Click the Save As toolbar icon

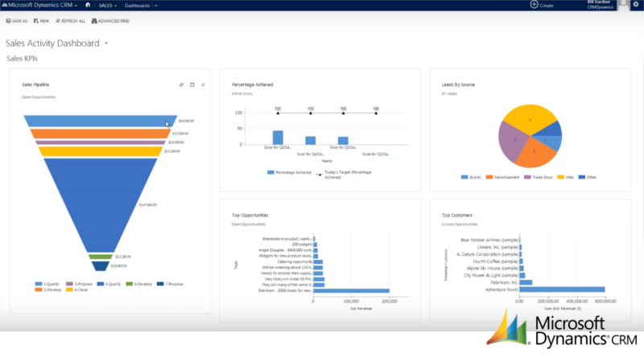(9, 20)
